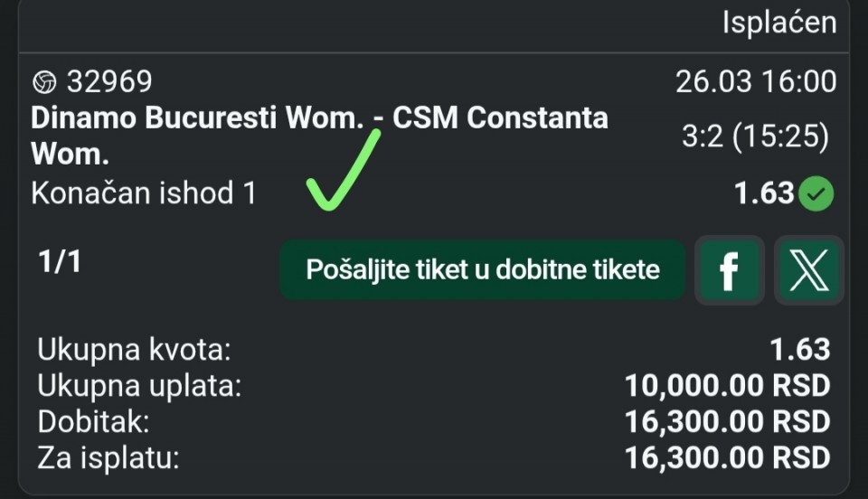Share ticket on X
This screenshot has width=868, height=499.
[x=808, y=269]
